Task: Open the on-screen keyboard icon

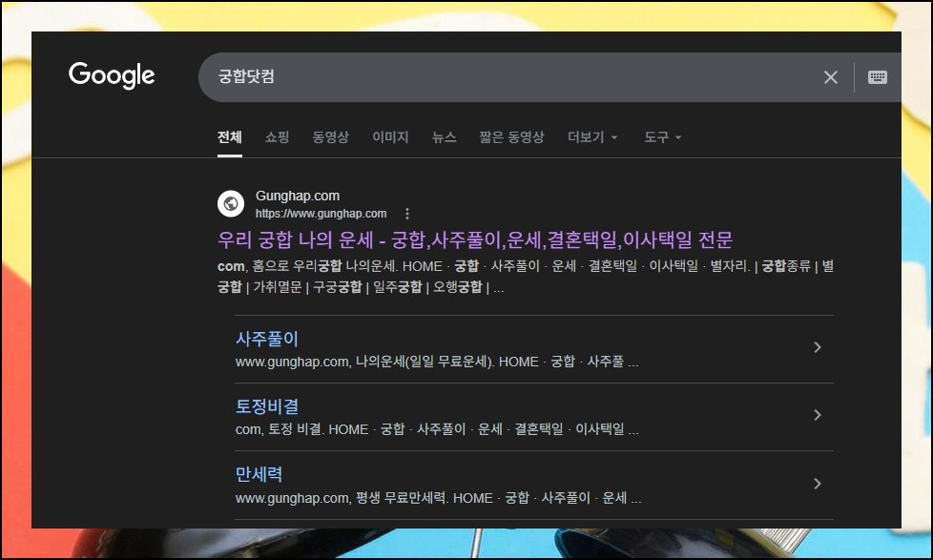Action: [877, 76]
